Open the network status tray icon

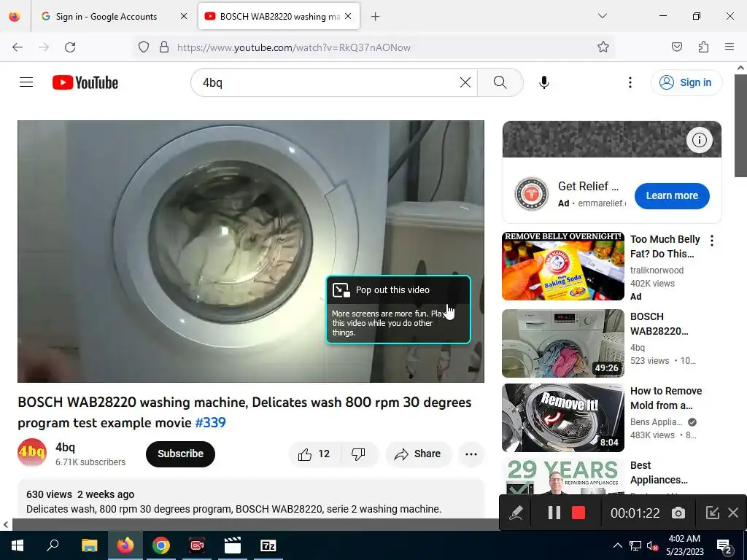coord(635,545)
